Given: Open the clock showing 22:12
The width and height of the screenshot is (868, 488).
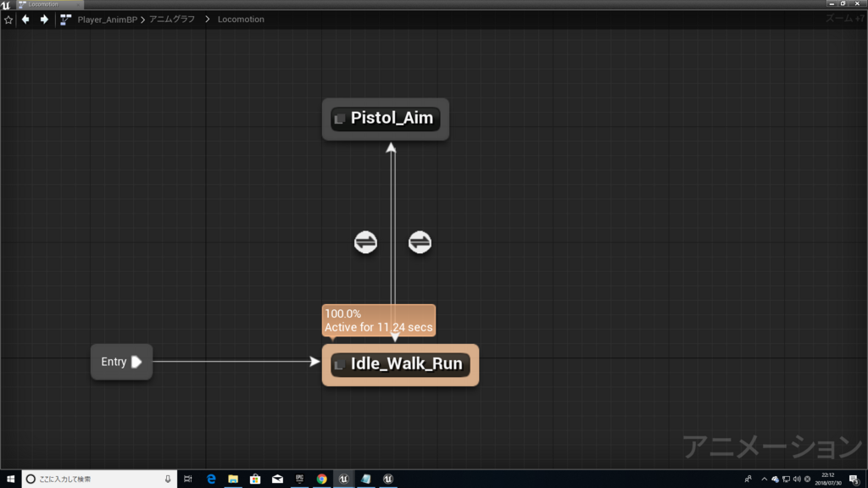Looking at the screenshot, I should click(828, 480).
